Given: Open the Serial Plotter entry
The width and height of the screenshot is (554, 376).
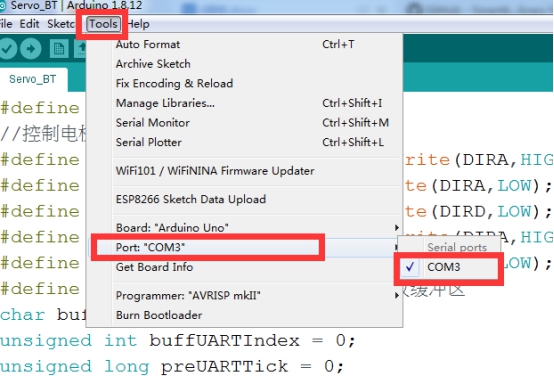Looking at the screenshot, I should [244, 142].
